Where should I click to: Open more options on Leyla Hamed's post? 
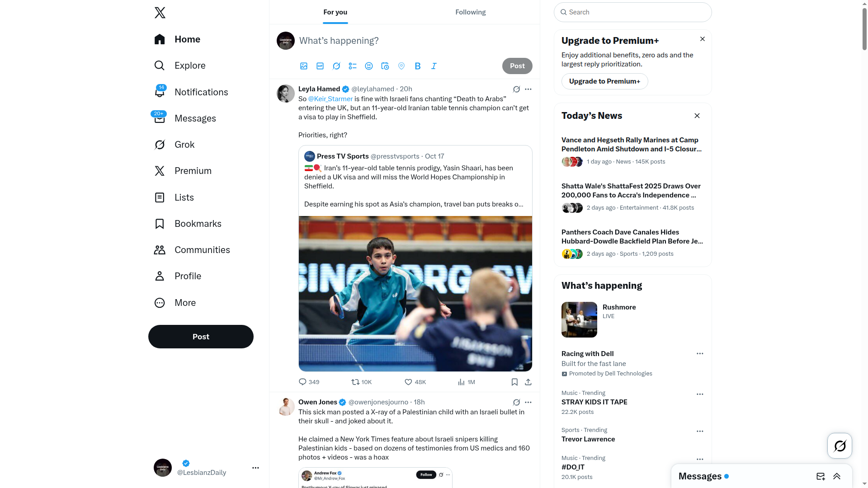(x=528, y=89)
